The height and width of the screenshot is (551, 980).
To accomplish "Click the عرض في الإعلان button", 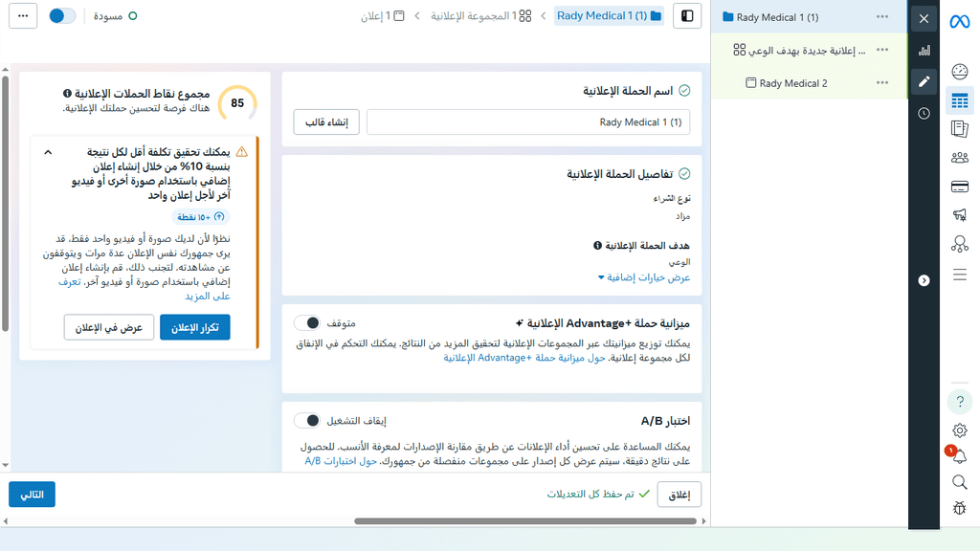I will (x=109, y=327).
